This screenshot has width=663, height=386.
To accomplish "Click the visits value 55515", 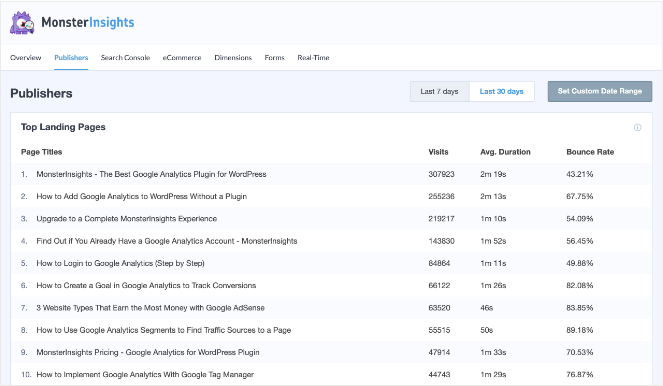I will pos(439,330).
